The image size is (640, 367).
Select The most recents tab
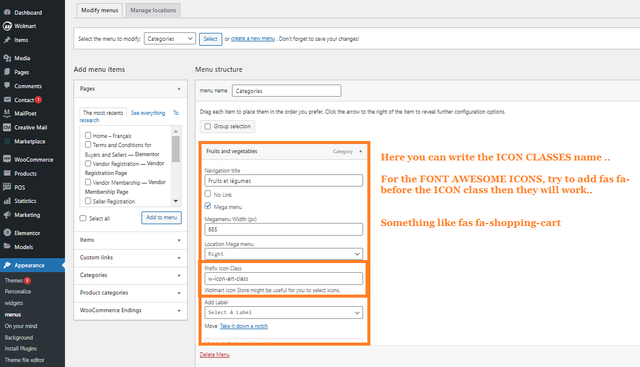click(x=103, y=113)
